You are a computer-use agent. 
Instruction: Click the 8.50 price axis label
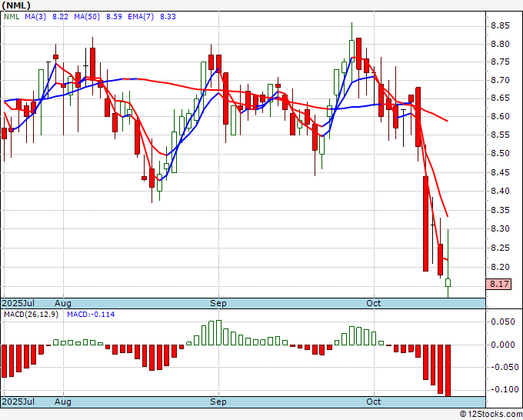point(500,154)
